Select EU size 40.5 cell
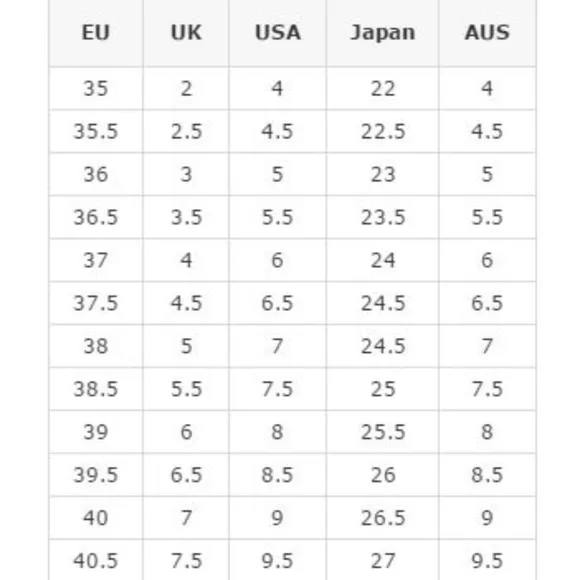The image size is (580, 580). point(96,560)
